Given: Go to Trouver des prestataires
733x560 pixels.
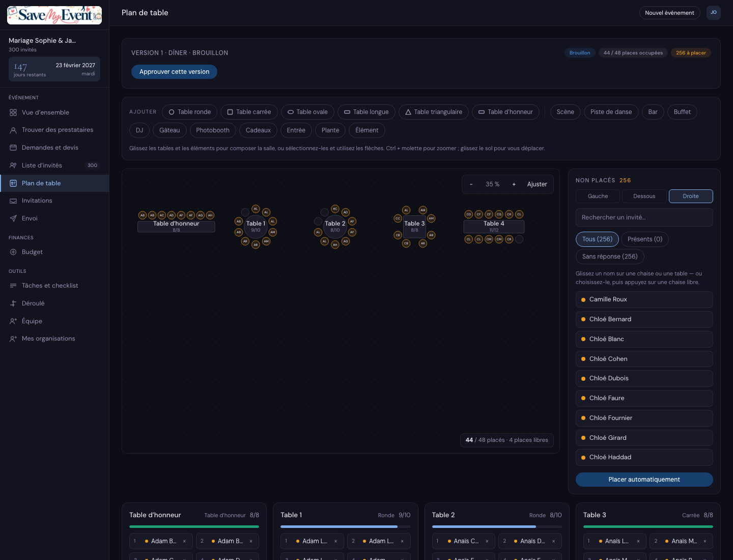Looking at the screenshot, I should [x=54, y=130].
